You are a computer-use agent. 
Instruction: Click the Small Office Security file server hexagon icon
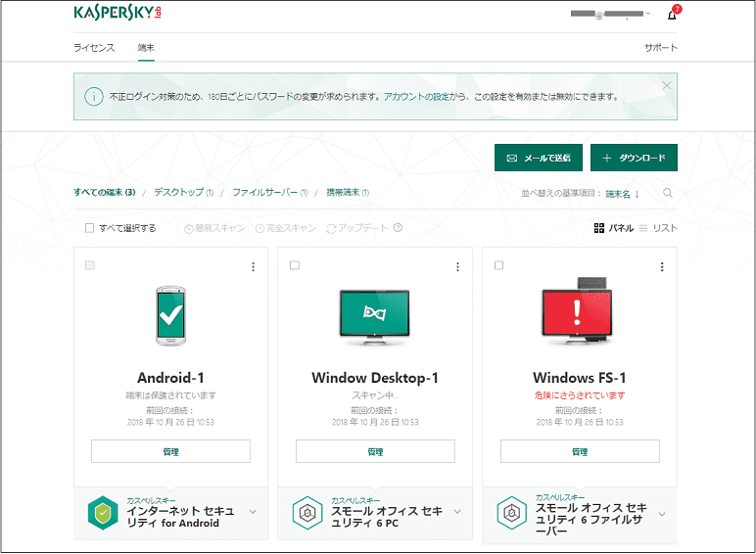pyautogui.click(x=511, y=513)
